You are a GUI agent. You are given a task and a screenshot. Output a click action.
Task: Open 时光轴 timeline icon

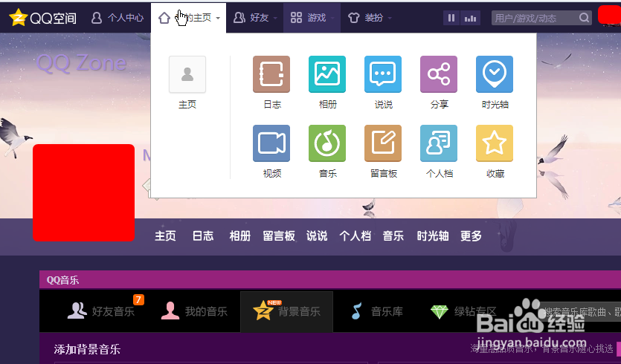(x=495, y=74)
